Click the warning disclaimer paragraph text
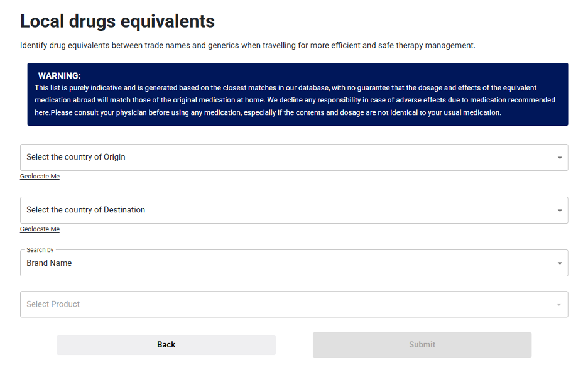Image resolution: width=588 pixels, height=372 pixels. pyautogui.click(x=295, y=101)
